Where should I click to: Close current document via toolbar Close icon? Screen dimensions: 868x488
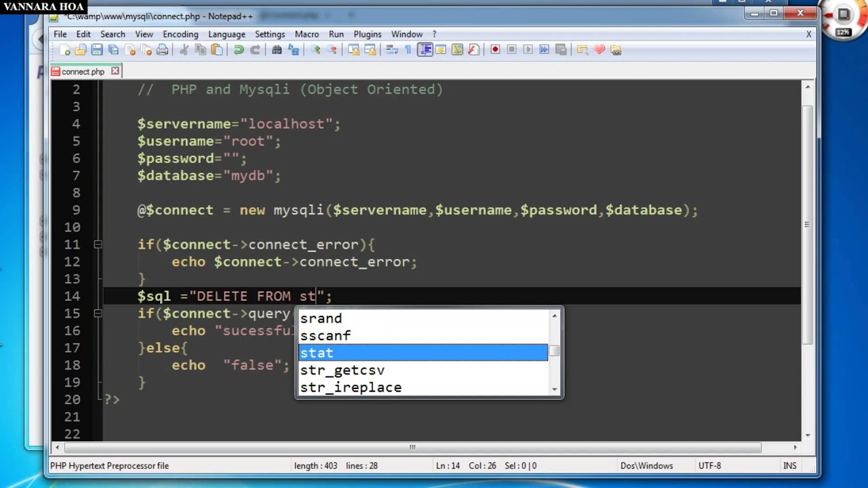point(130,49)
